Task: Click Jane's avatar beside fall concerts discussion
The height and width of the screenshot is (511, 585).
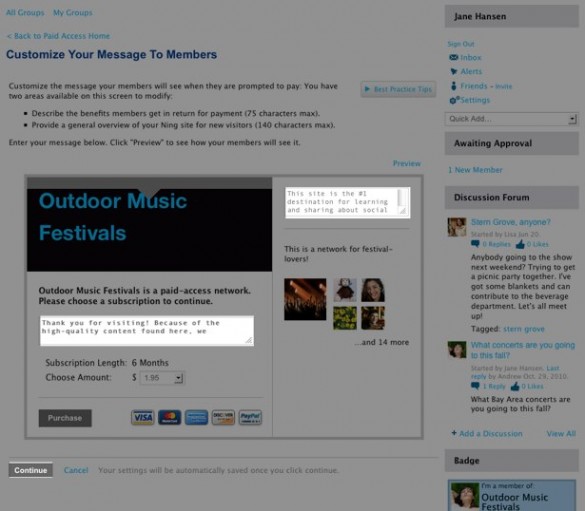Action: pos(457,350)
